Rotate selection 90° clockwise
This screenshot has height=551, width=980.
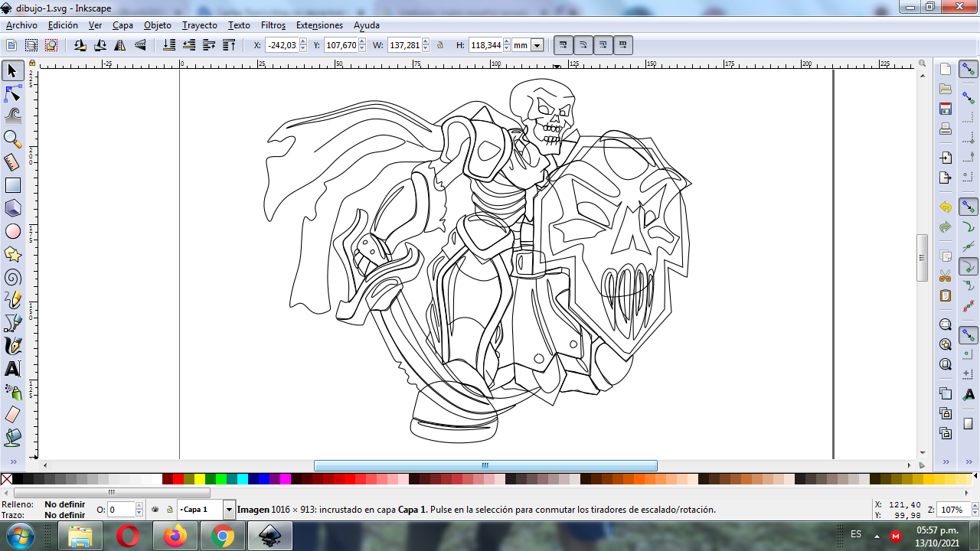100,45
